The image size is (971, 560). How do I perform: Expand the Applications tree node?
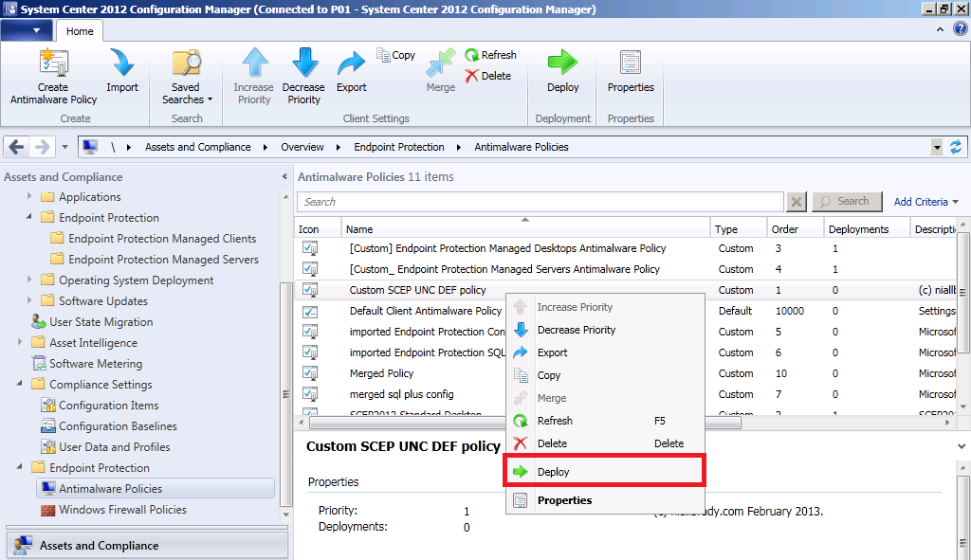point(29,196)
